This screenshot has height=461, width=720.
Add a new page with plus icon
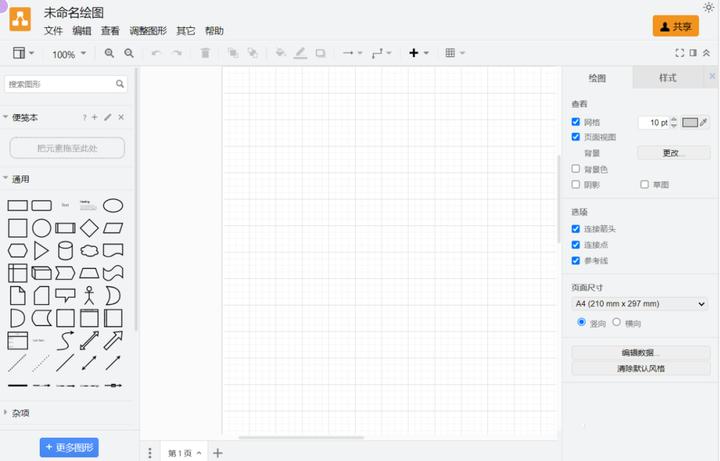[x=218, y=453]
